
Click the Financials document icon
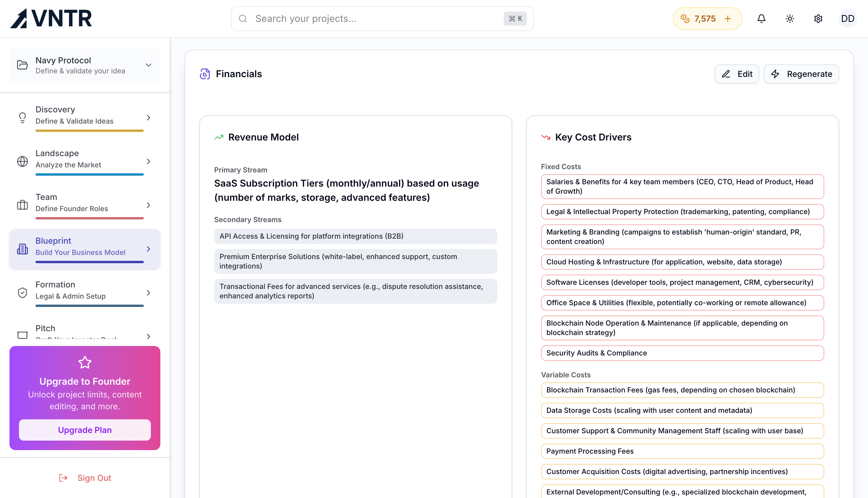(205, 74)
